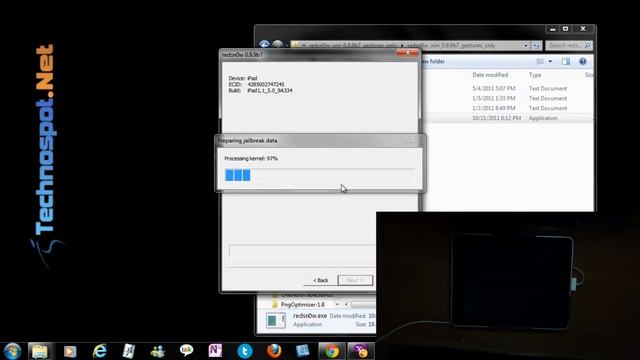Open the Windows Start menu orb
This screenshot has height=360, width=640.
[x=12, y=351]
